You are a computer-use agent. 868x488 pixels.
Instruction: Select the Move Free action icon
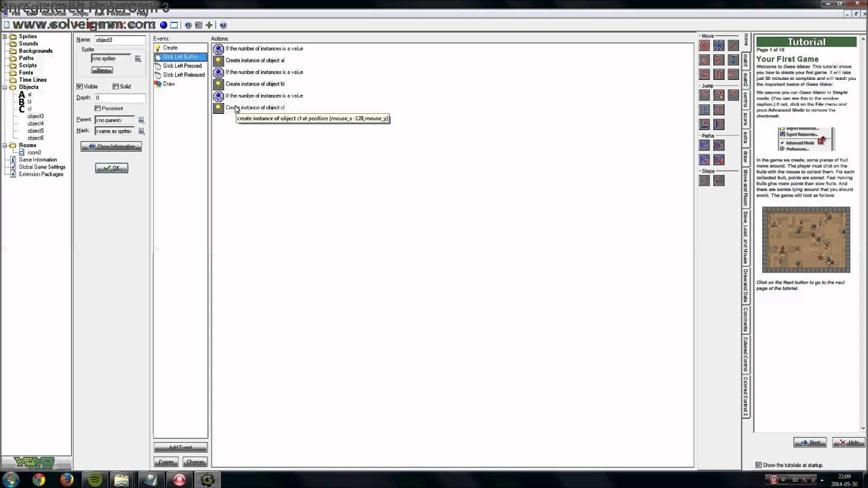tap(719, 45)
